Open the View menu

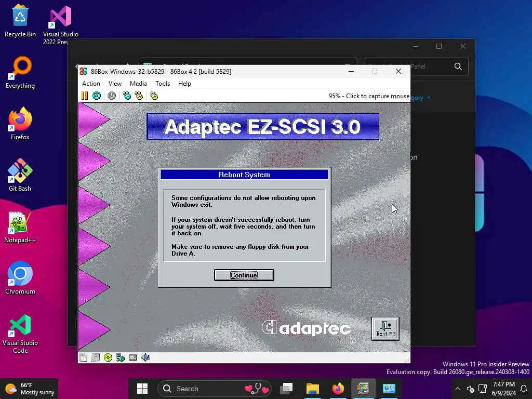(x=115, y=84)
